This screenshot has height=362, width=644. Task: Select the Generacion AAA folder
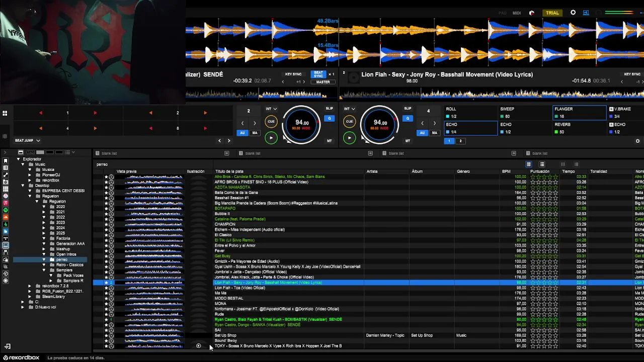(70, 244)
